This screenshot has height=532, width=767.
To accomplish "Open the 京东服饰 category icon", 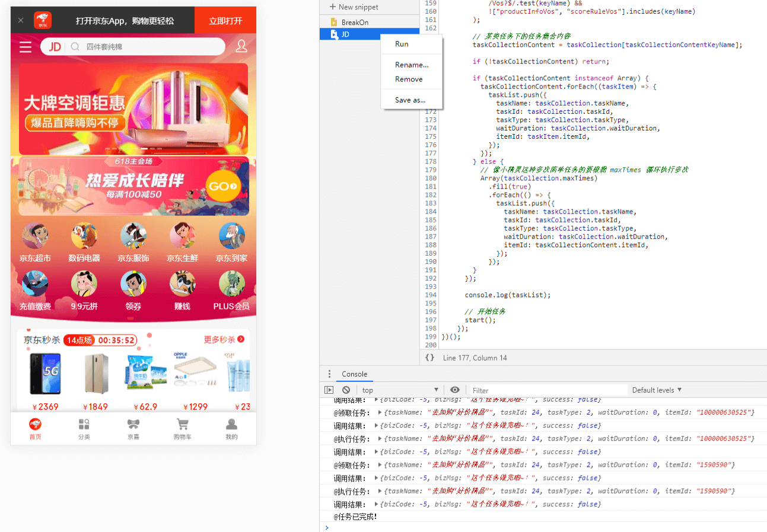I will 133,243.
